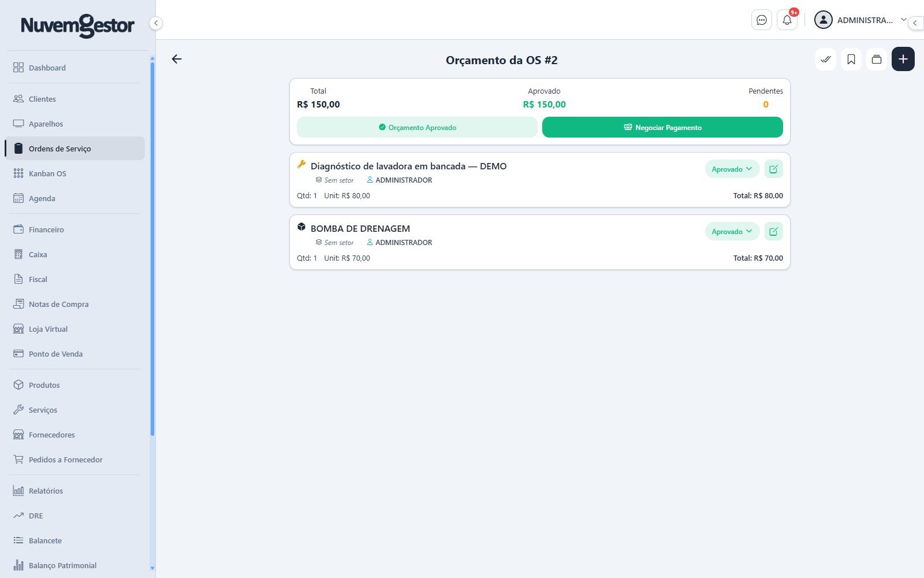This screenshot has width=924, height=578.
Task: Click the Orçamento Aprovado button
Action: coord(417,127)
